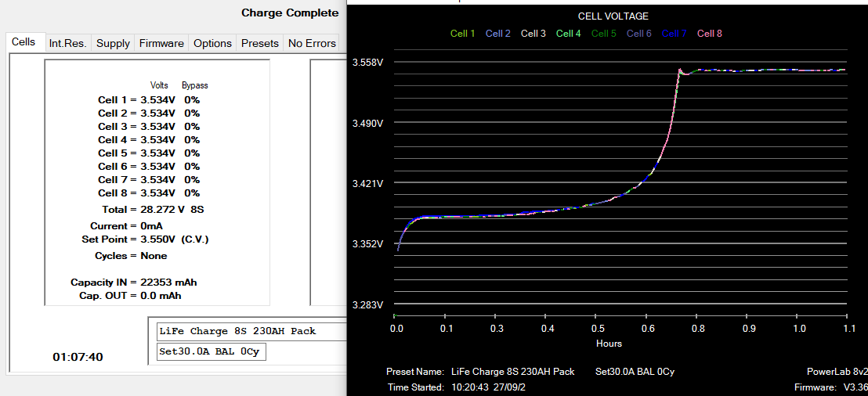
Task: Toggle Cell 3 legend entry
Action: (x=533, y=34)
